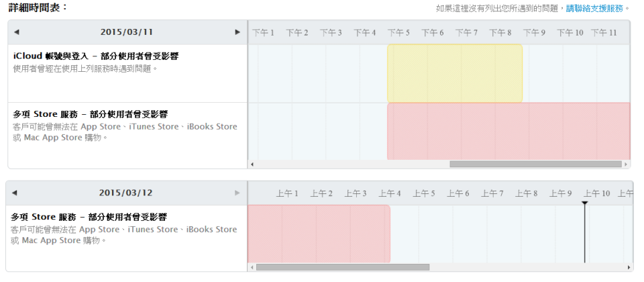Select 多項 Store 服務 title under 2015/03/11
Screen dimensions: 644x282
[x=90, y=114]
